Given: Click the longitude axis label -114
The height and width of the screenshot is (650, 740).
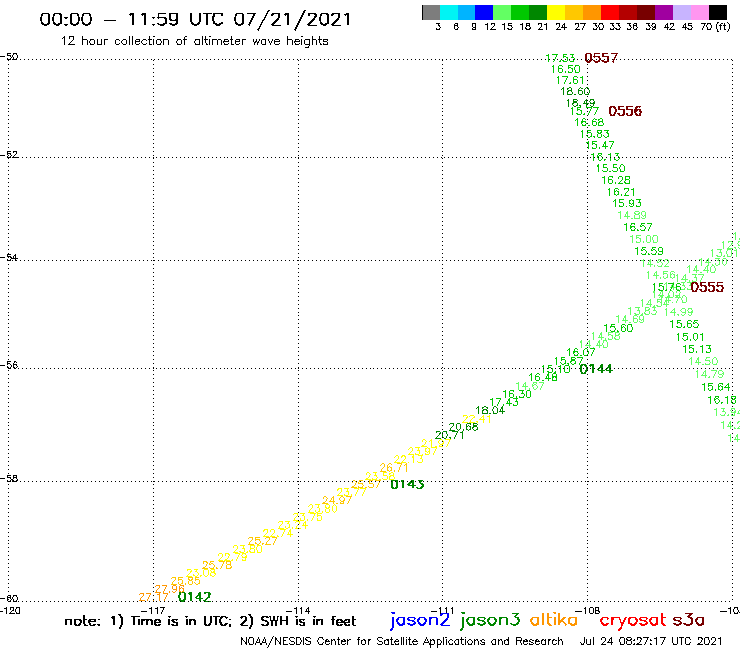Looking at the screenshot, I should pos(298,611).
